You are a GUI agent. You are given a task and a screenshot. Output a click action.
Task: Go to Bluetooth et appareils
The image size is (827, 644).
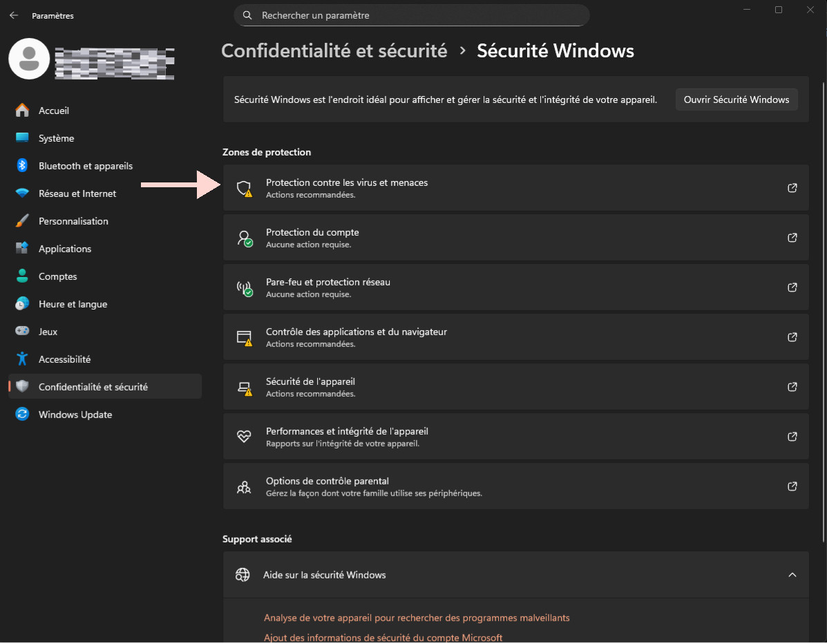(105, 166)
